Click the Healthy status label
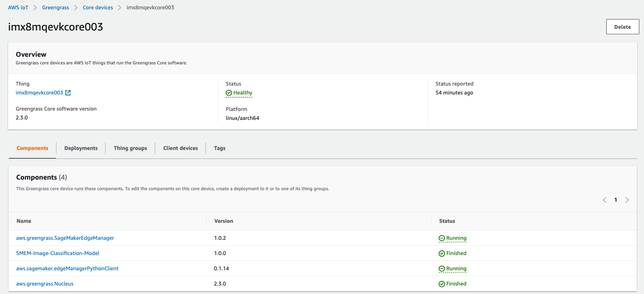This screenshot has width=644, height=294. tap(243, 93)
